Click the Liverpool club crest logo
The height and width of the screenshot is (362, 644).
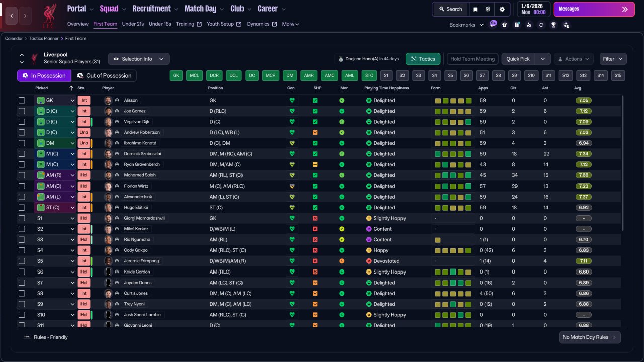click(49, 16)
